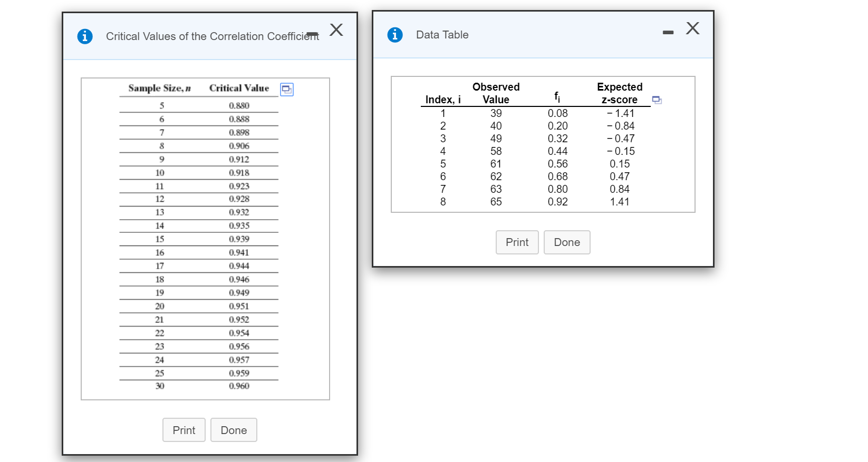The width and height of the screenshot is (868, 462).
Task: Print the Data Table
Action: [517, 242]
